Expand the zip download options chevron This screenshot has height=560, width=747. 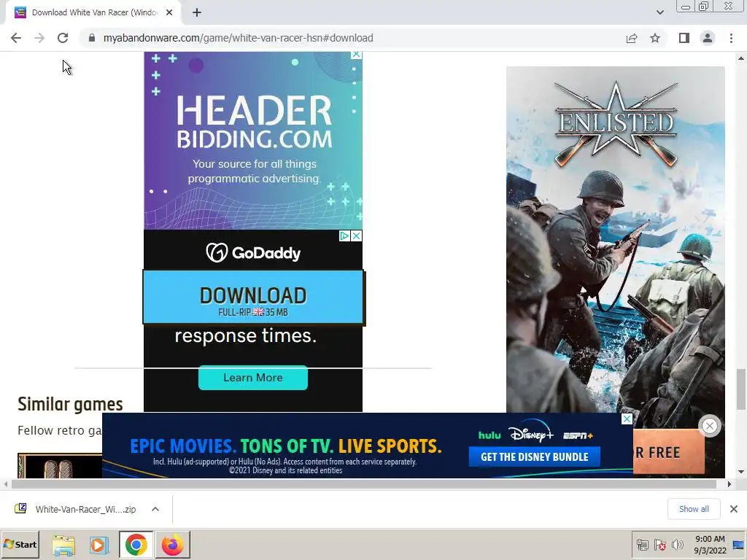[x=155, y=509]
